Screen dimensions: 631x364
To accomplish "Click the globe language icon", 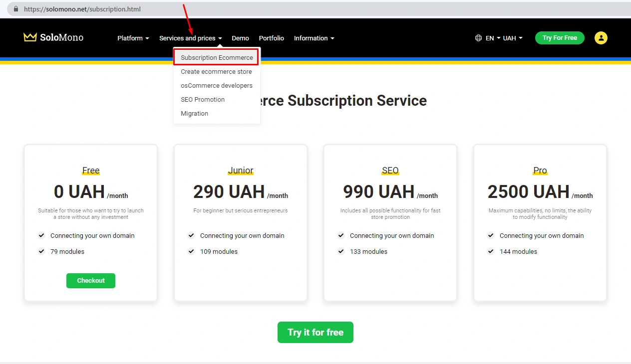I will pyautogui.click(x=478, y=38).
